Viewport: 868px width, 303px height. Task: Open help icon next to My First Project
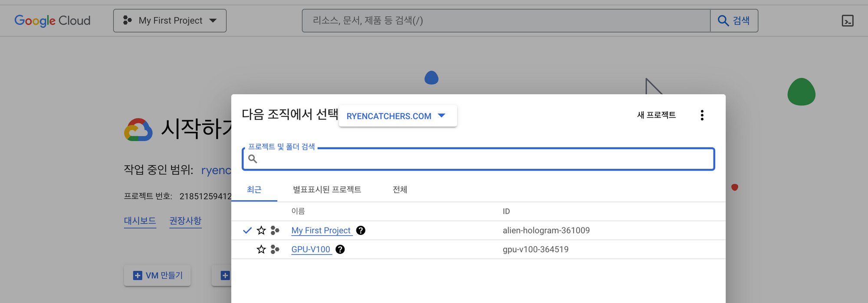point(361,231)
